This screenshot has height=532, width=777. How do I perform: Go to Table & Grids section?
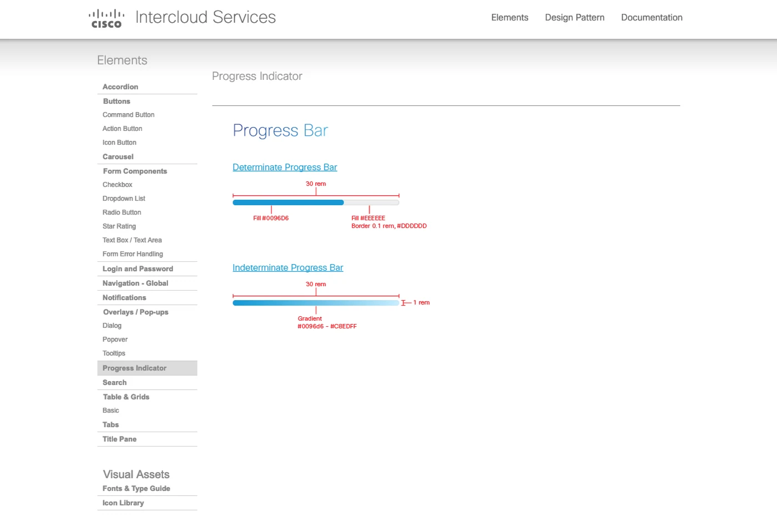point(126,397)
